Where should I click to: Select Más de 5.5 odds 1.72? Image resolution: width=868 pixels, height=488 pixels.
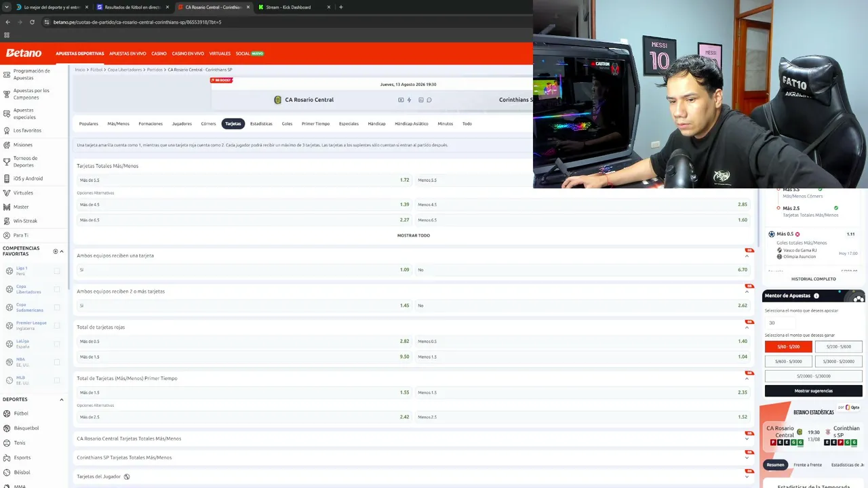[x=244, y=180]
